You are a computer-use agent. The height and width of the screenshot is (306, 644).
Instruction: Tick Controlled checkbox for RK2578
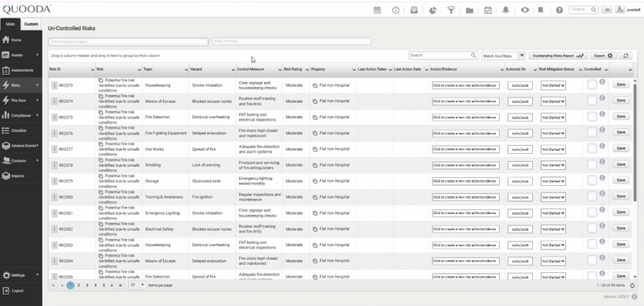point(592,165)
